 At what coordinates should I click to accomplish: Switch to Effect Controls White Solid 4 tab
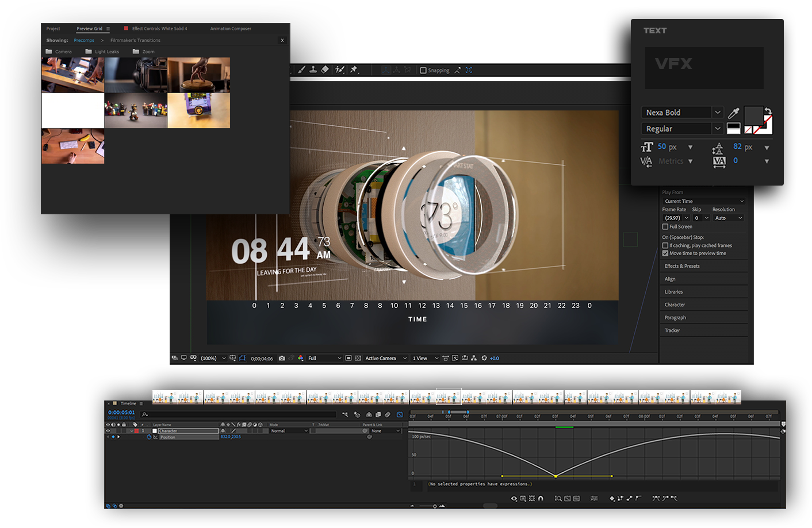(159, 29)
